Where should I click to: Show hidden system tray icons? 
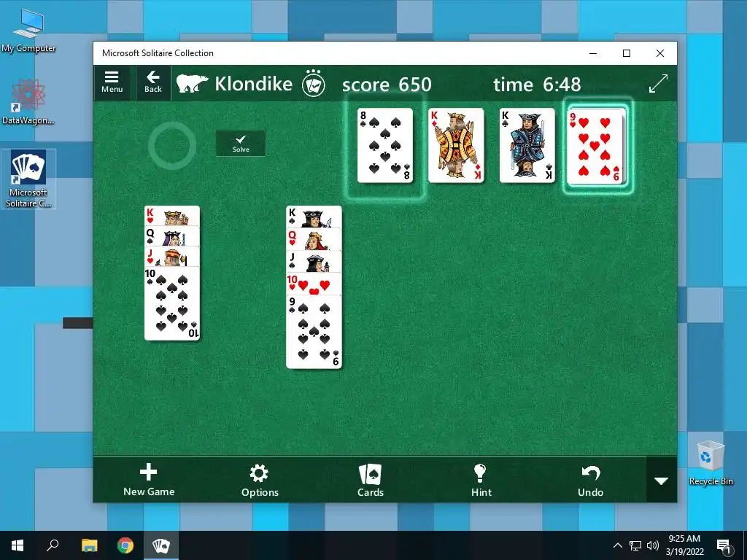(x=617, y=545)
